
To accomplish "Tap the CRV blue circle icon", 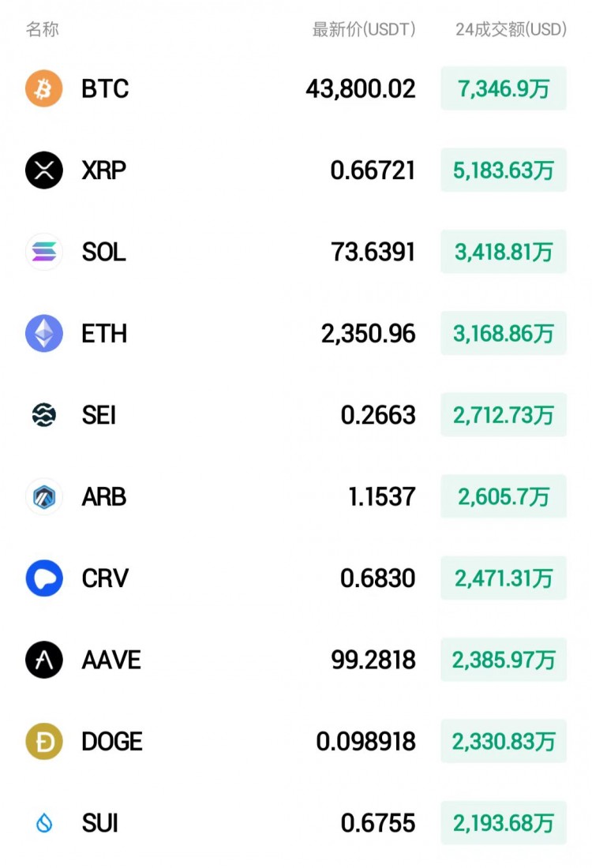I will (x=43, y=578).
